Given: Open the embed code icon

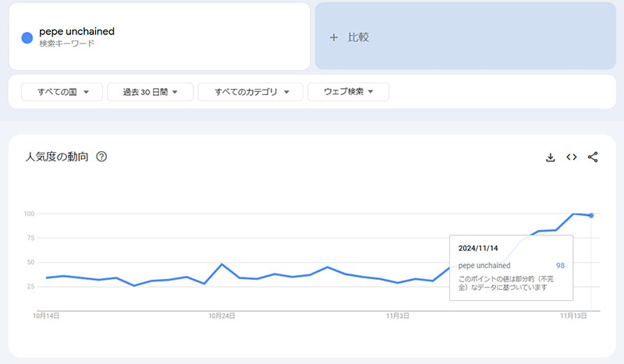Looking at the screenshot, I should [x=572, y=157].
